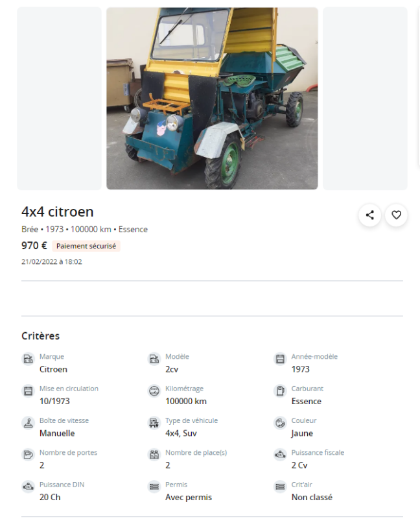Viewport: 420px width, 519px height.
Task: Click the share icon button
Action: click(369, 215)
